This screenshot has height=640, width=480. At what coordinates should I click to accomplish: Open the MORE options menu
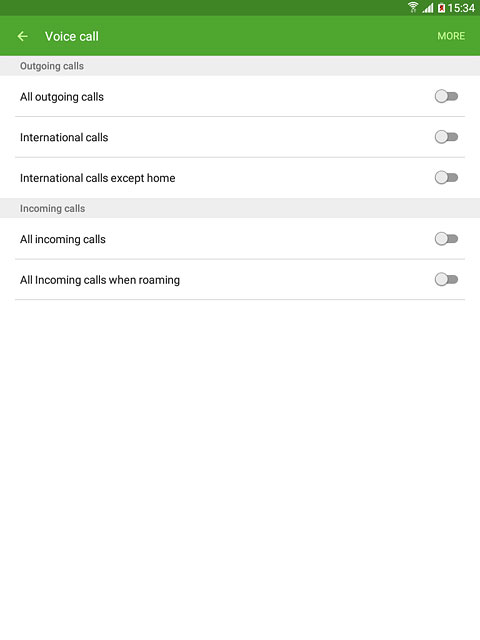451,36
